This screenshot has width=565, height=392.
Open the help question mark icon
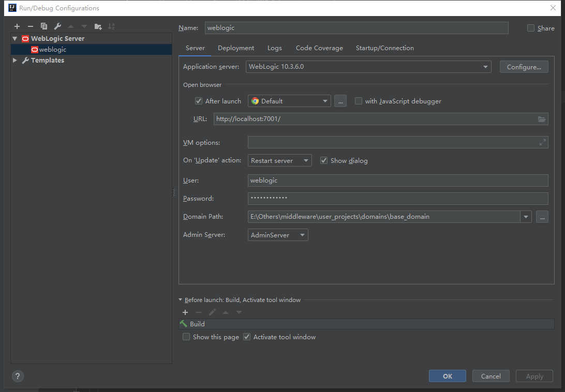(18, 376)
